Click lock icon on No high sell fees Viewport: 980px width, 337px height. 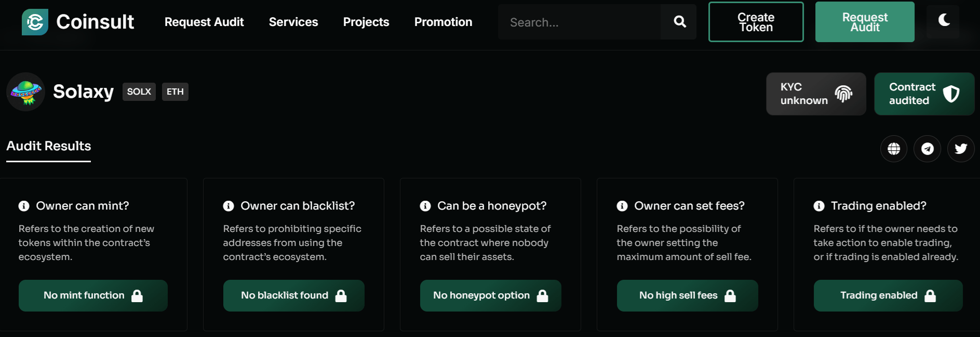[730, 296]
